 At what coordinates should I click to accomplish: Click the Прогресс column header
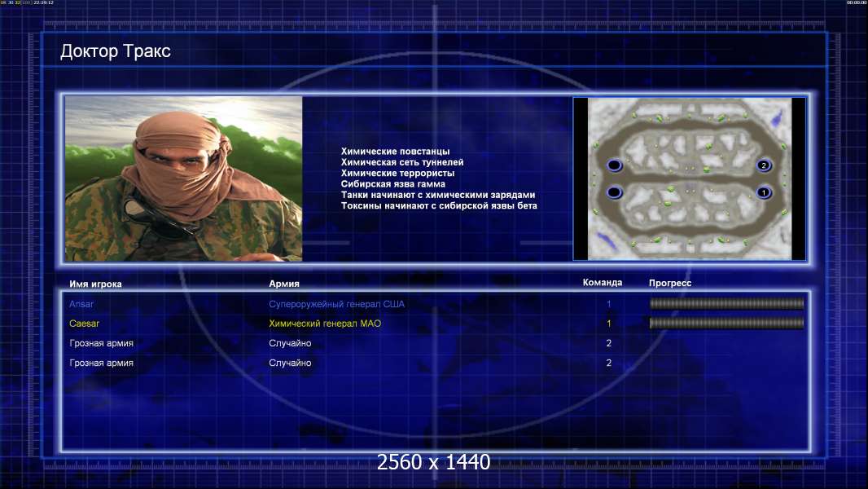click(670, 283)
